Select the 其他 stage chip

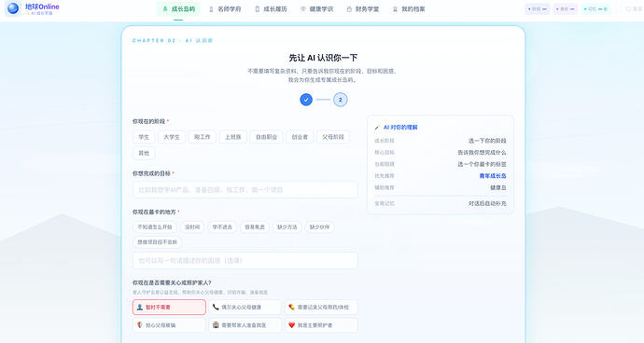[144, 153]
